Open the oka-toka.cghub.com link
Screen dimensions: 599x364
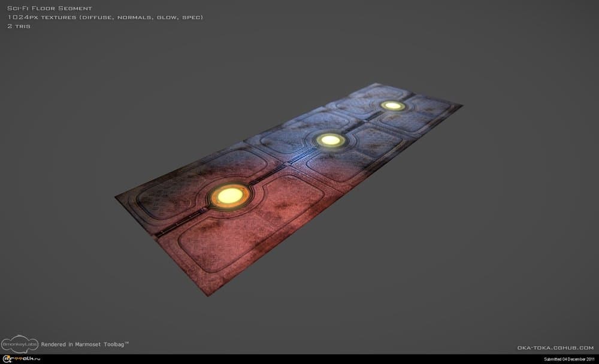click(555, 347)
